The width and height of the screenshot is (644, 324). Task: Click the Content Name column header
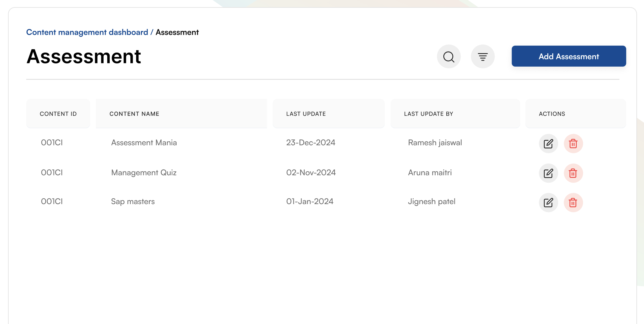tap(134, 114)
